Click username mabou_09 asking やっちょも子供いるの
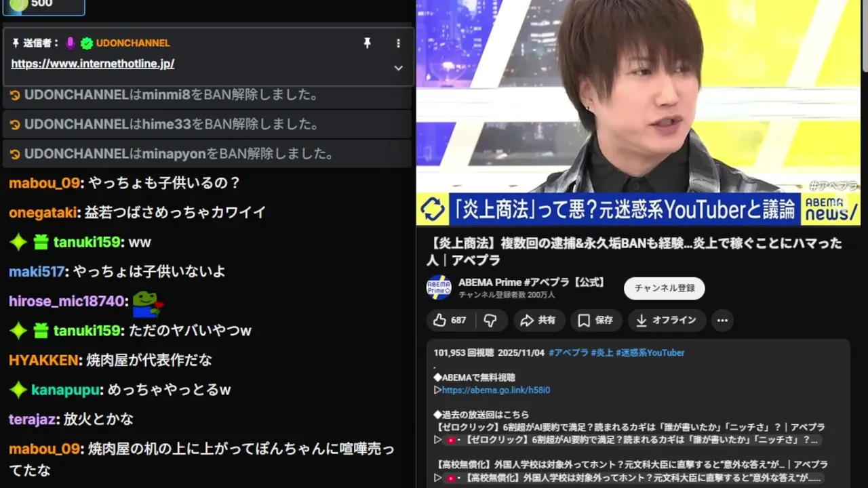Viewport: 868px width, 488px height. [45, 183]
